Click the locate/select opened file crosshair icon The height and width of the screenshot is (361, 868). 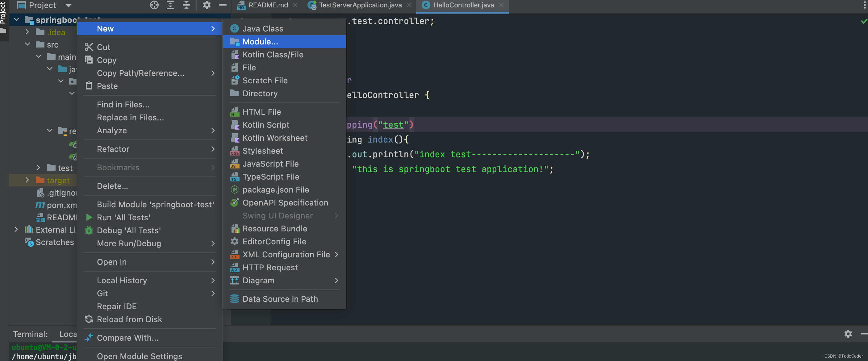point(154,5)
